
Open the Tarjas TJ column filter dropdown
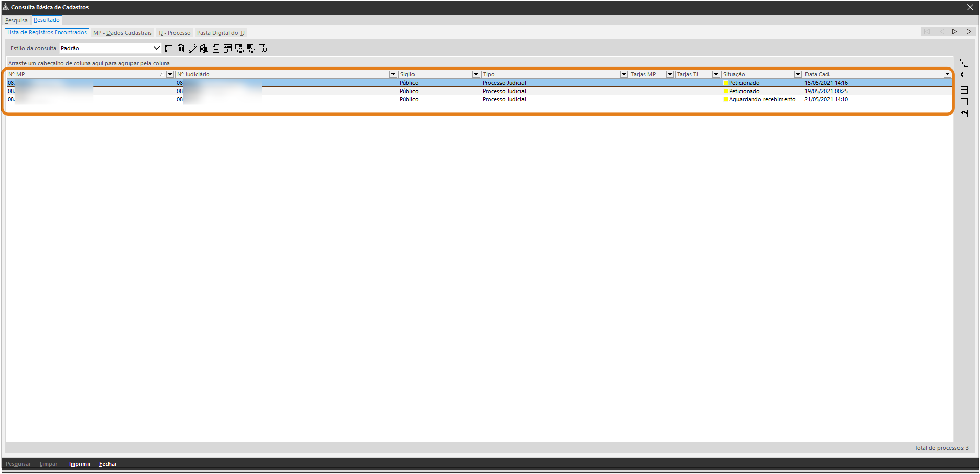[x=716, y=74]
